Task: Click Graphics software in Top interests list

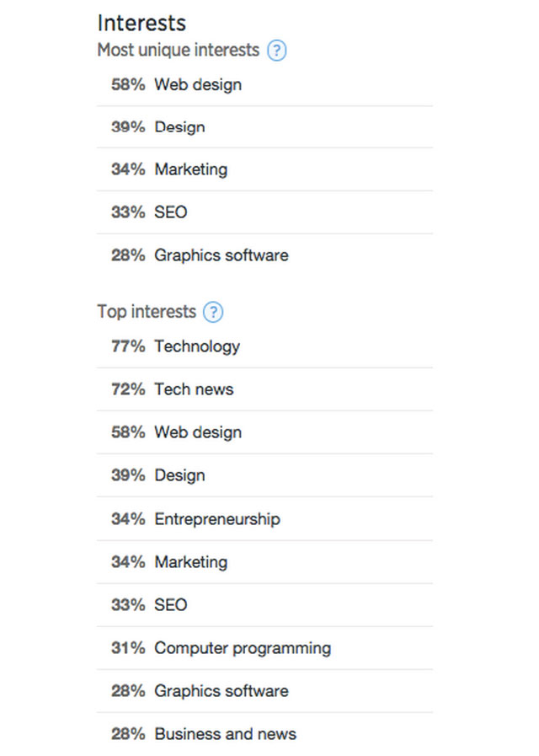Action: (221, 691)
